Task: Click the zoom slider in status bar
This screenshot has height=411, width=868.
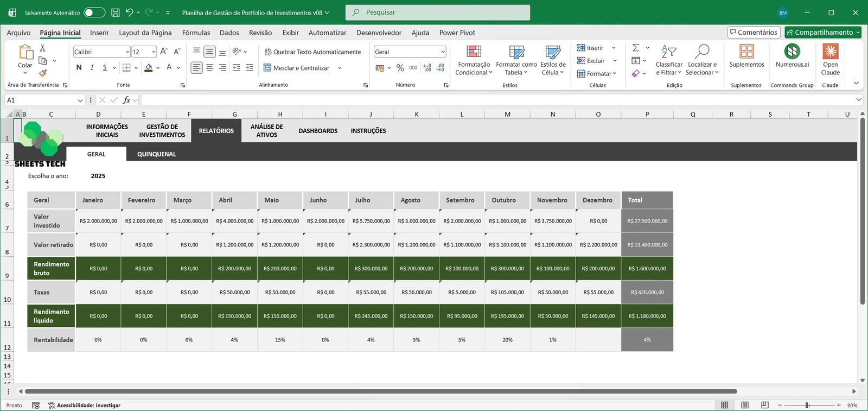Action: 807,406
